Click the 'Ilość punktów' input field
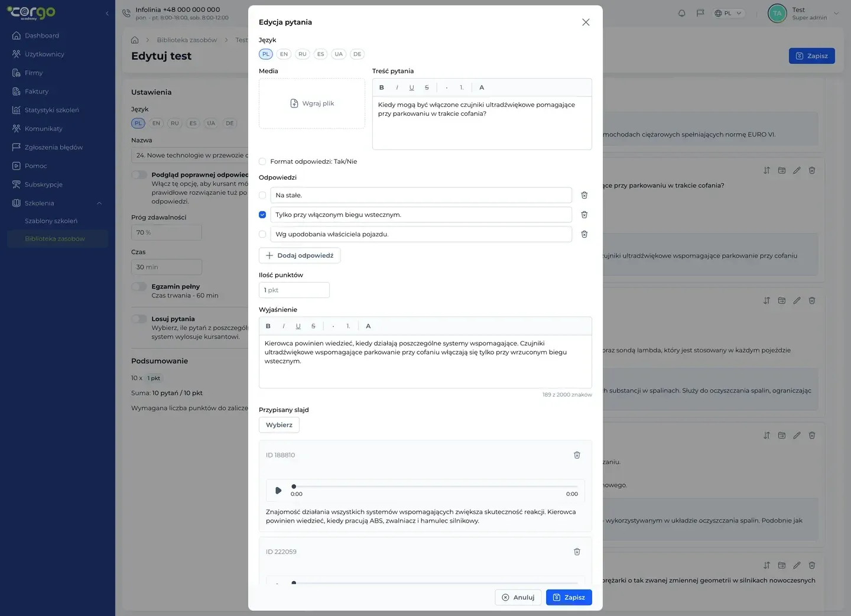 (294, 290)
